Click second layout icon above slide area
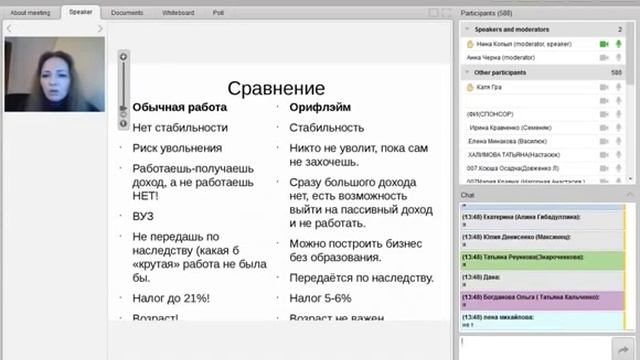The height and width of the screenshot is (360, 640). point(447,13)
